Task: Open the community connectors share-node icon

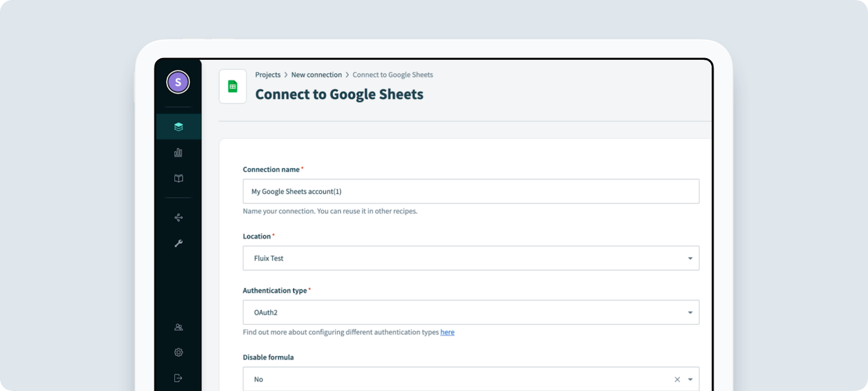Action: click(x=178, y=218)
